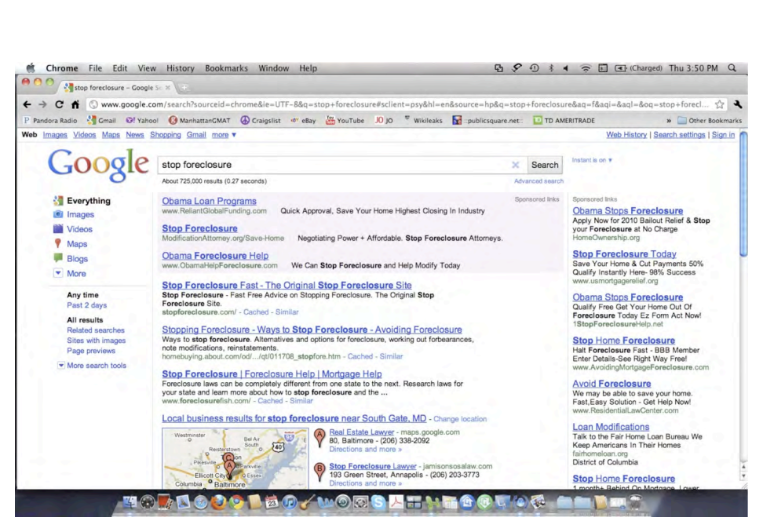This screenshot has width=763, height=532.
Task: Bookmark this page with the star icon
Action: tap(720, 104)
